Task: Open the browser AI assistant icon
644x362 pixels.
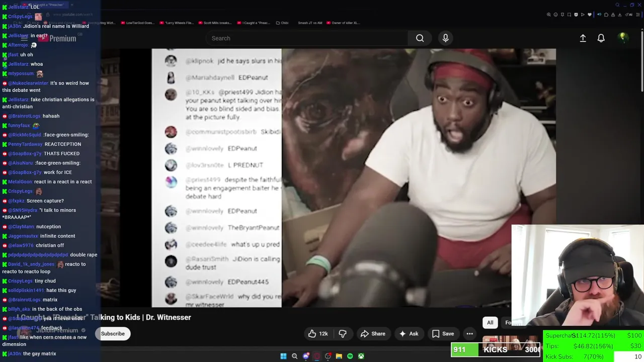Action: [629, 15]
